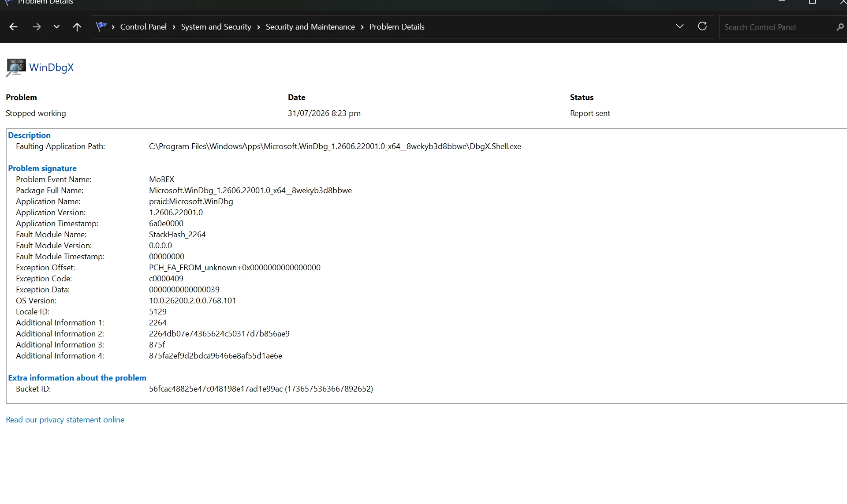Open Control Panel breadcrumb
847x504 pixels.
(143, 27)
